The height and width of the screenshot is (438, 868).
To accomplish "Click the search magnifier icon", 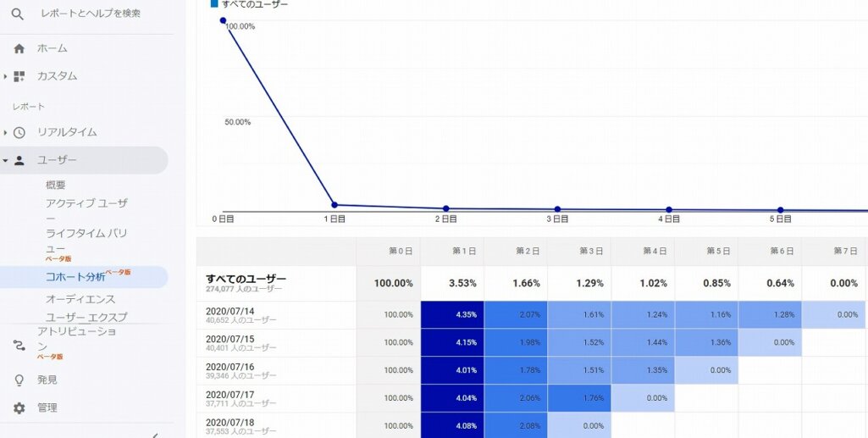I will pyautogui.click(x=18, y=14).
